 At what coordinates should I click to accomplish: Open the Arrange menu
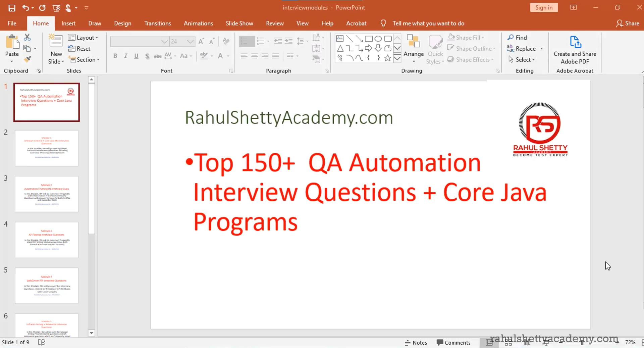414,49
